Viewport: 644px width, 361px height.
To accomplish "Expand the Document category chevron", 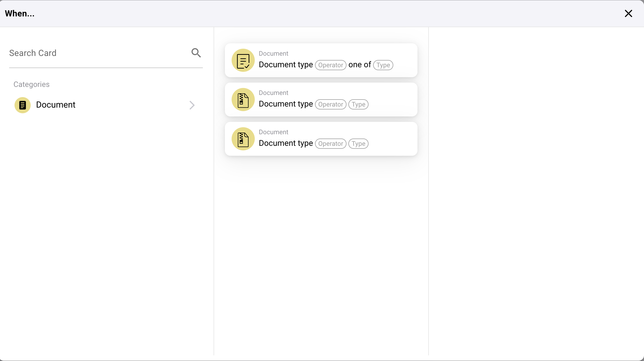I will 192,105.
